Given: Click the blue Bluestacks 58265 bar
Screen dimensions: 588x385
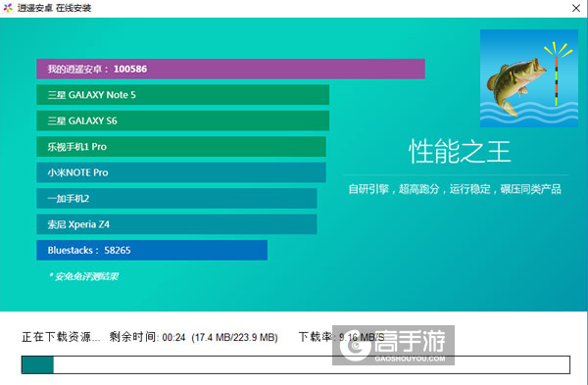Looking at the screenshot, I should click(x=152, y=250).
